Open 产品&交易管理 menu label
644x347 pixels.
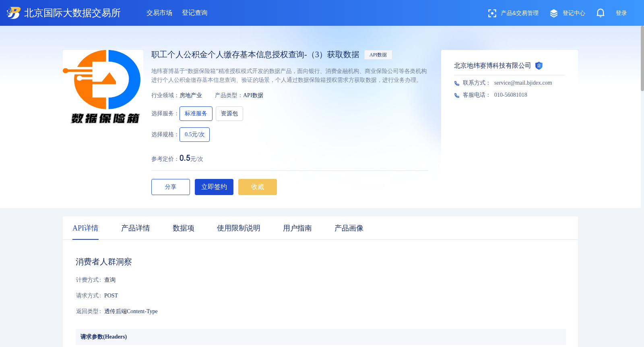pos(520,13)
